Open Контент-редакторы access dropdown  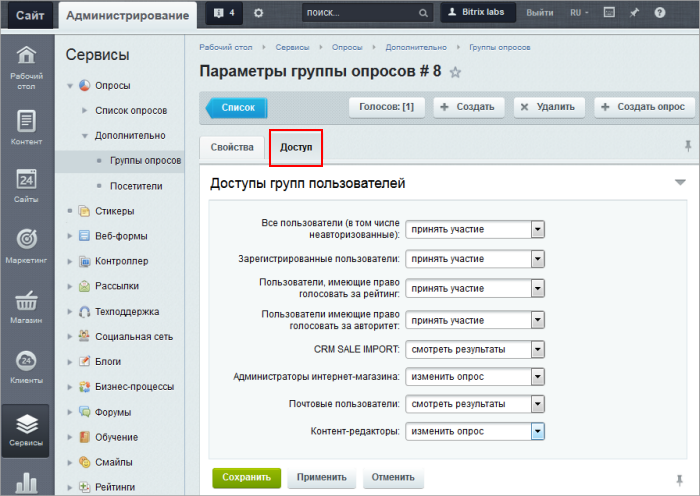point(475,431)
